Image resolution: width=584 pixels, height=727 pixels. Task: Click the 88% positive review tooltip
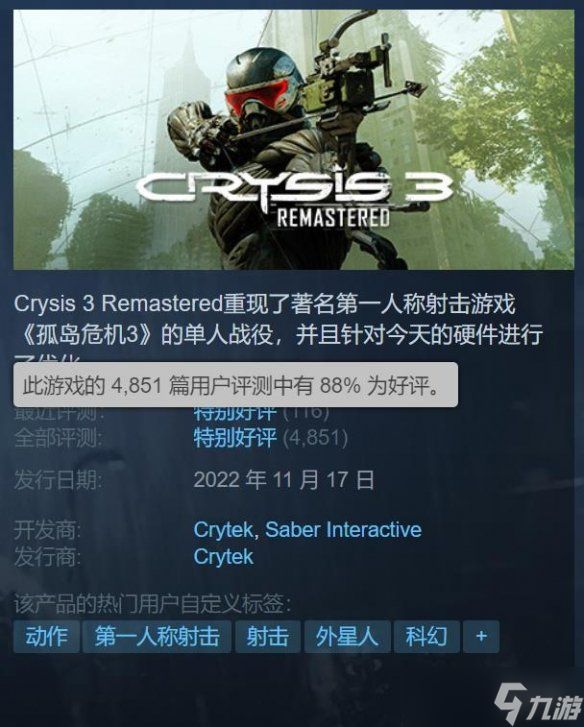tap(235, 385)
